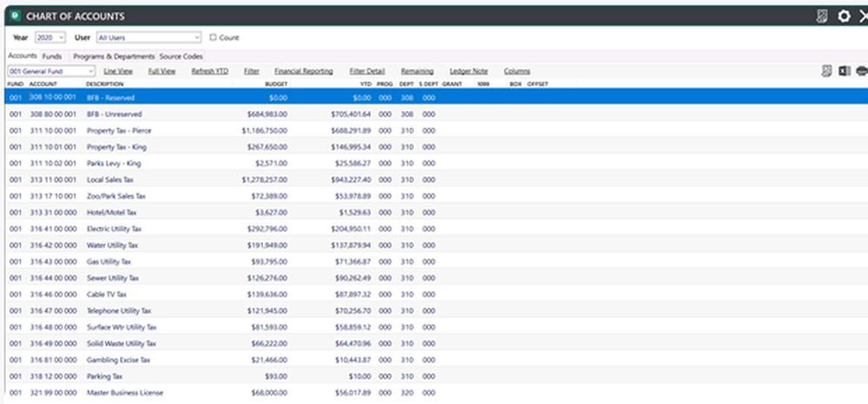Select Electric Utility Tax row
The height and width of the screenshot is (404, 868).
(x=437, y=229)
